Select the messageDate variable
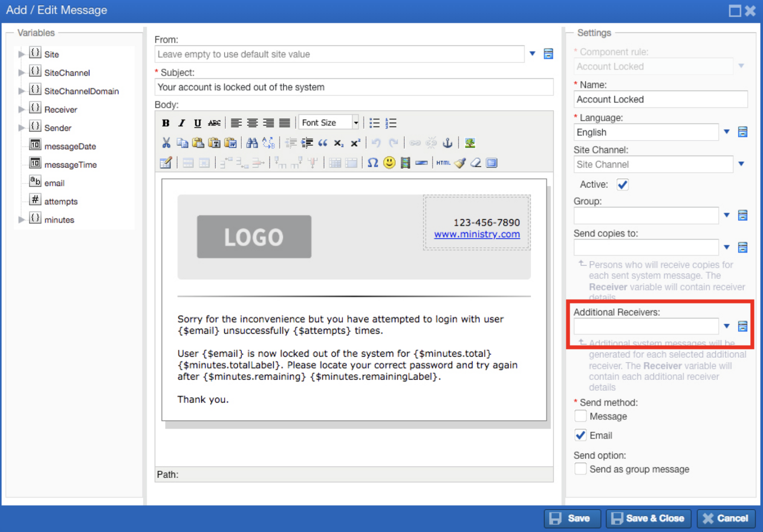 click(70, 146)
